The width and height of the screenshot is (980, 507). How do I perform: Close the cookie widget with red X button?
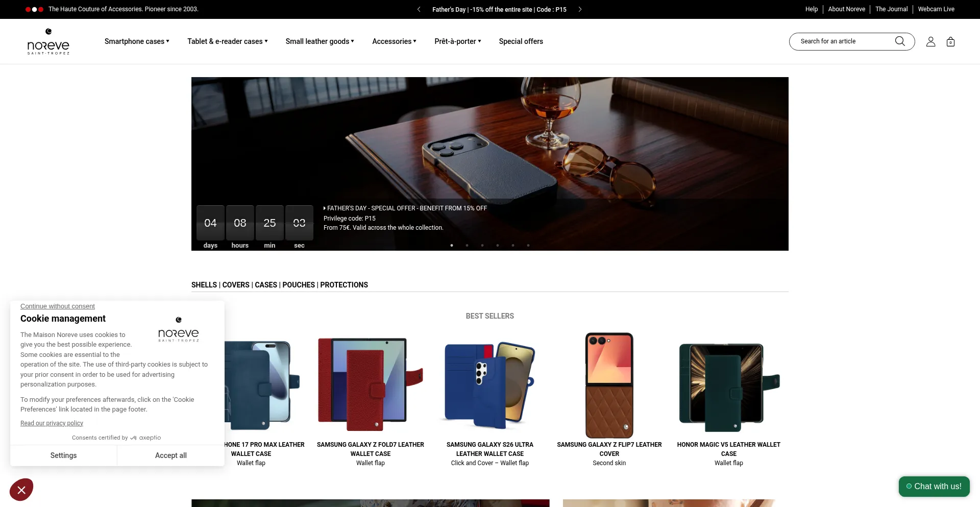(x=21, y=490)
